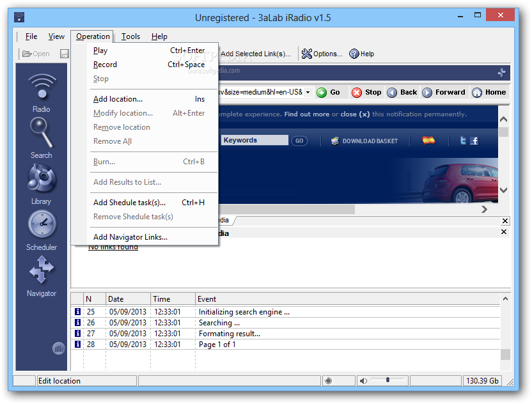
Task: Close the links panel header
Action: click(504, 231)
